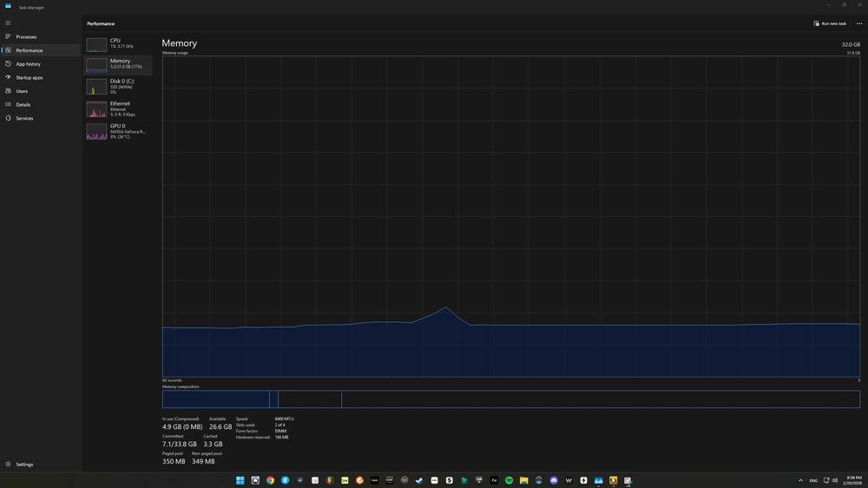
Task: Click the memory composition bar
Action: (x=511, y=399)
